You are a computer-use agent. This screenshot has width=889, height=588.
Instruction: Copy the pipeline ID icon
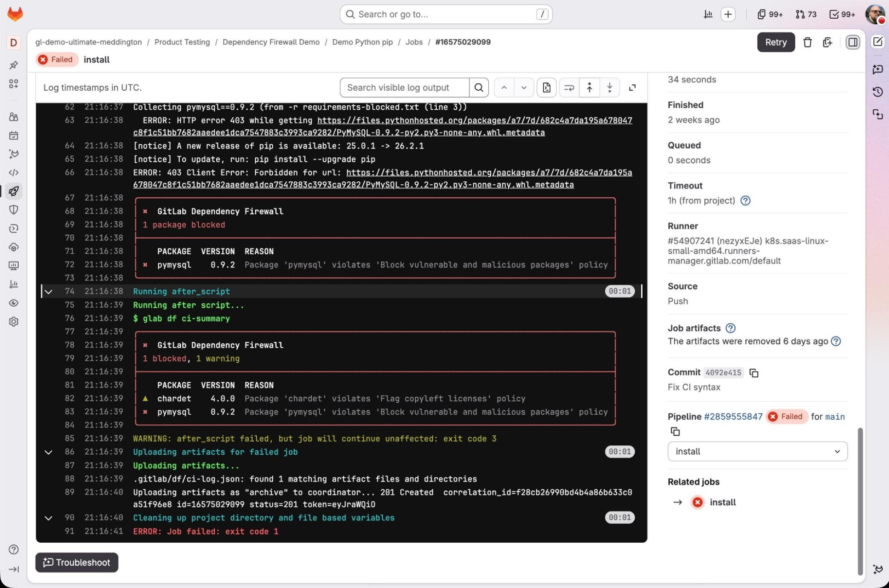tap(675, 432)
